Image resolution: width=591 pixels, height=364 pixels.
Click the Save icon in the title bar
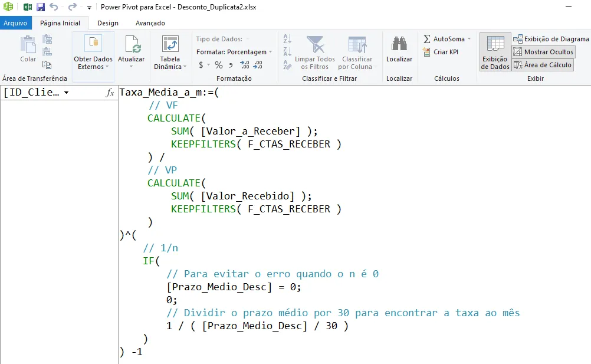click(x=40, y=6)
